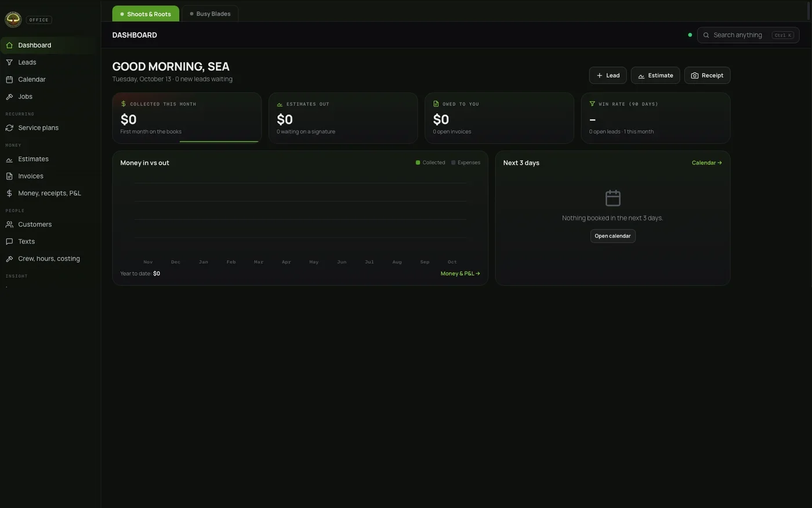The width and height of the screenshot is (812, 508).
Task: Follow the Calendar → link
Action: [x=707, y=163]
